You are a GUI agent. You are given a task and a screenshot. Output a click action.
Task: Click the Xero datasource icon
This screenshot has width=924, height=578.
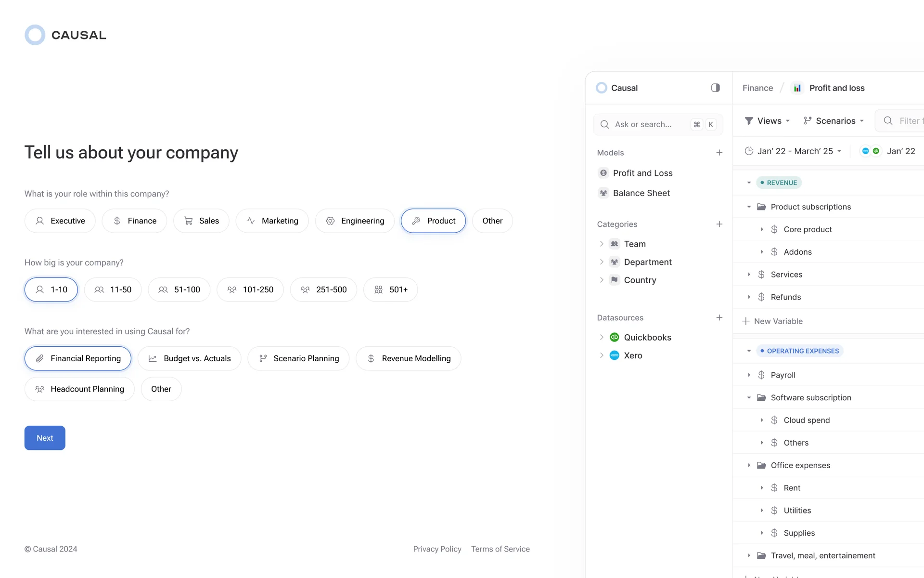pyautogui.click(x=614, y=355)
